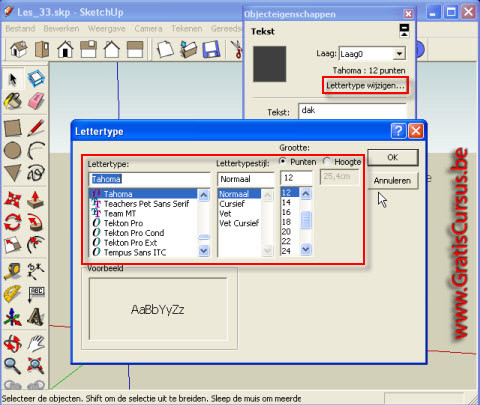Pick the Arc tool

click(x=36, y=151)
